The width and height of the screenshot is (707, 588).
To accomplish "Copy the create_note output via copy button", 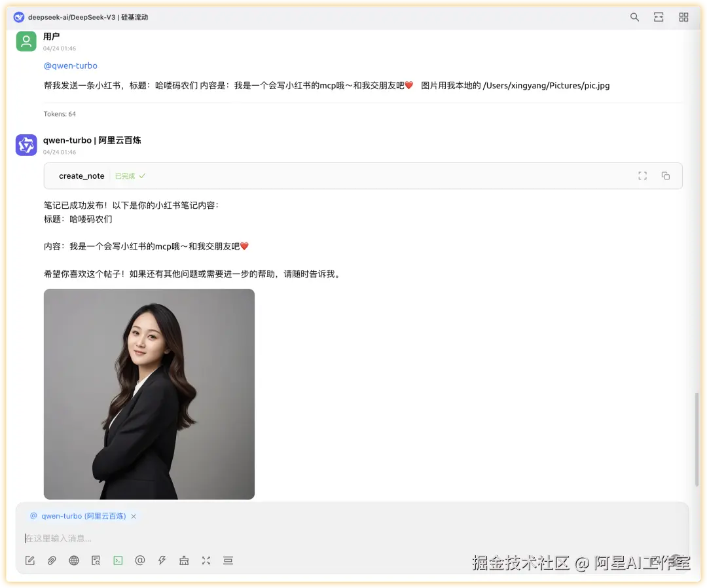I will pos(666,175).
